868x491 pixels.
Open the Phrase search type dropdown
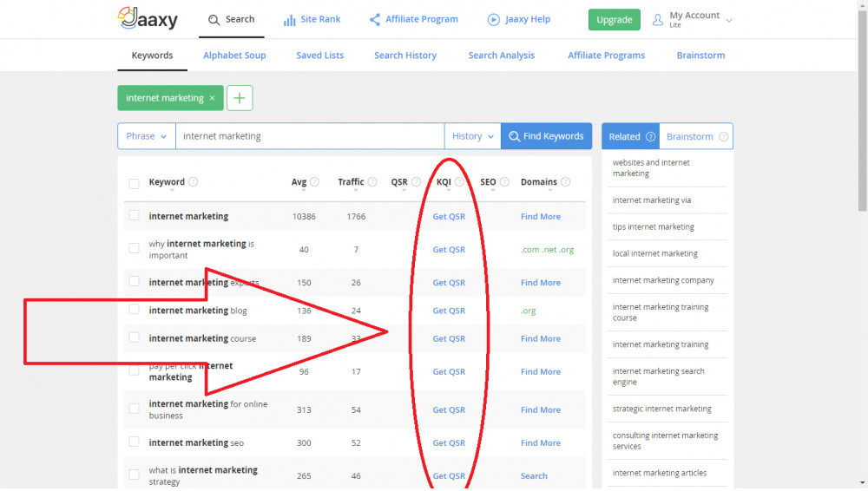point(146,136)
